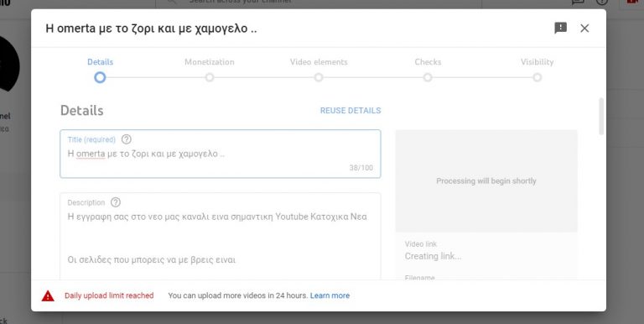Click the send feedback icon in dialog header
Screen dimensions: 644x324
pos(561,28)
